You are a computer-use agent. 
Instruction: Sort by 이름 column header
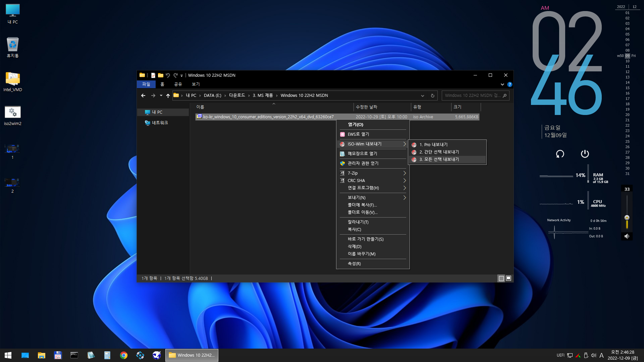click(x=274, y=107)
